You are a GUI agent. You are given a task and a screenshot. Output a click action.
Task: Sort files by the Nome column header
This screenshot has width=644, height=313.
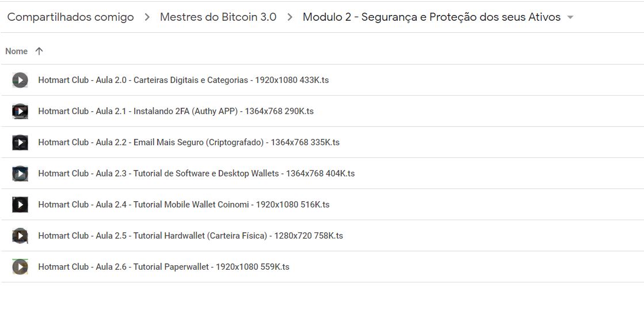[x=17, y=51]
